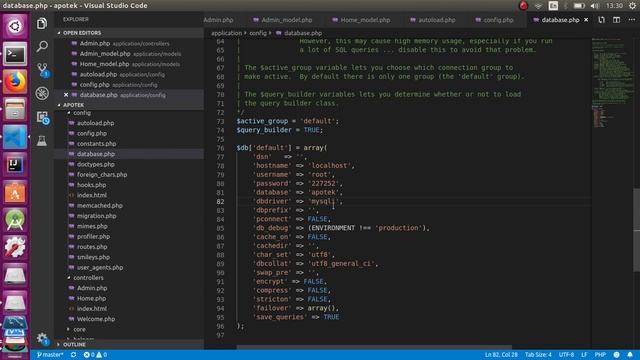Screen dimensions: 640x360
Task: Open the Extensions view with clock badge
Action: click(42, 118)
